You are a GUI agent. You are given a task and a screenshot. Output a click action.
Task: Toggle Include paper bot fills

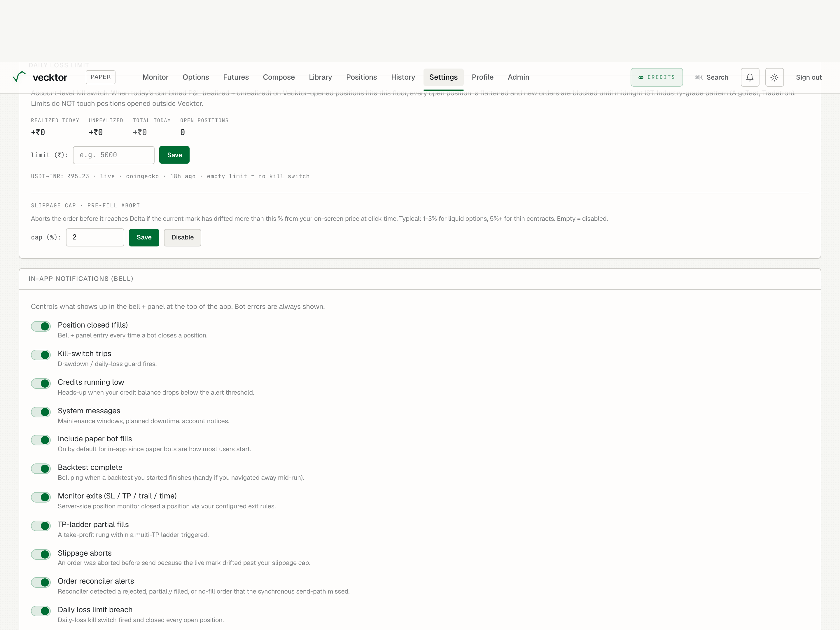tap(41, 440)
